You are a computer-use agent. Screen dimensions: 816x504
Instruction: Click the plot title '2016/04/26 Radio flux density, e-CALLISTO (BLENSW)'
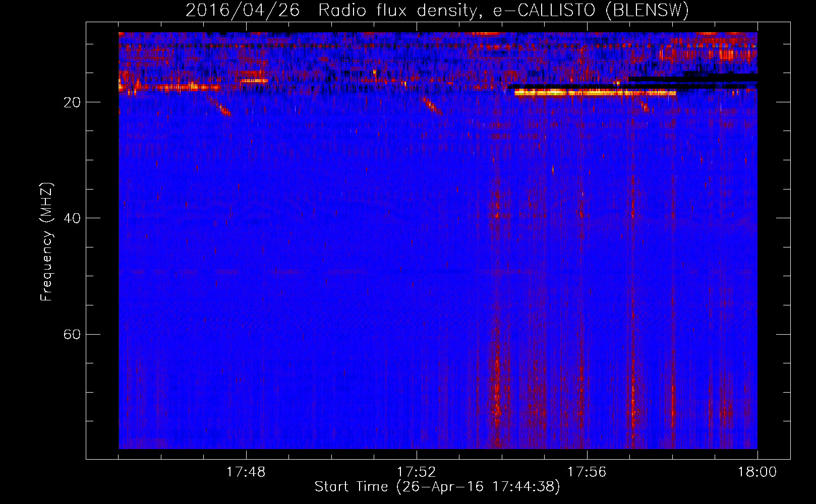(437, 11)
